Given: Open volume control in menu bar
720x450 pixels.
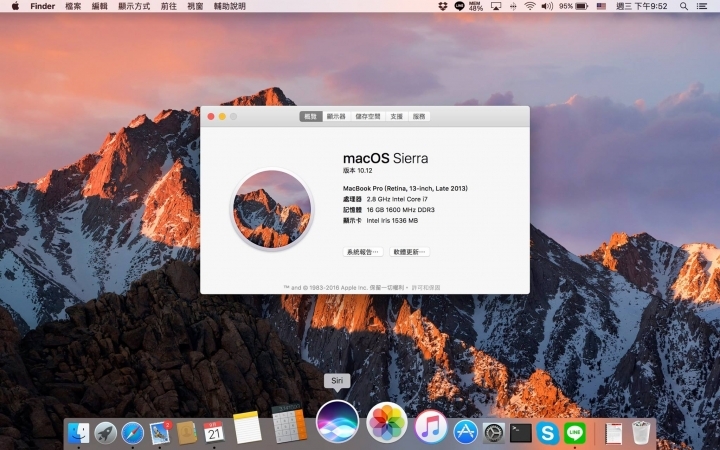Looking at the screenshot, I should (x=546, y=6).
